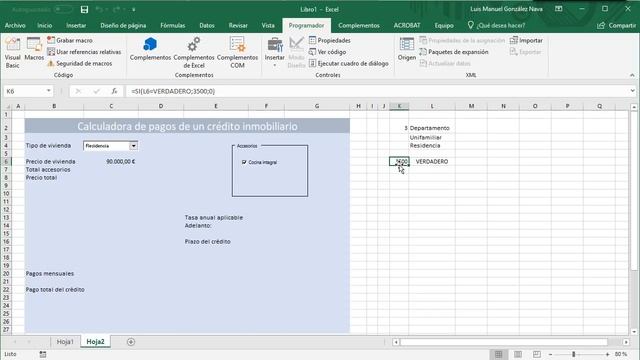Click Importar XML data
Screen dimensions: 640x360
click(x=527, y=40)
